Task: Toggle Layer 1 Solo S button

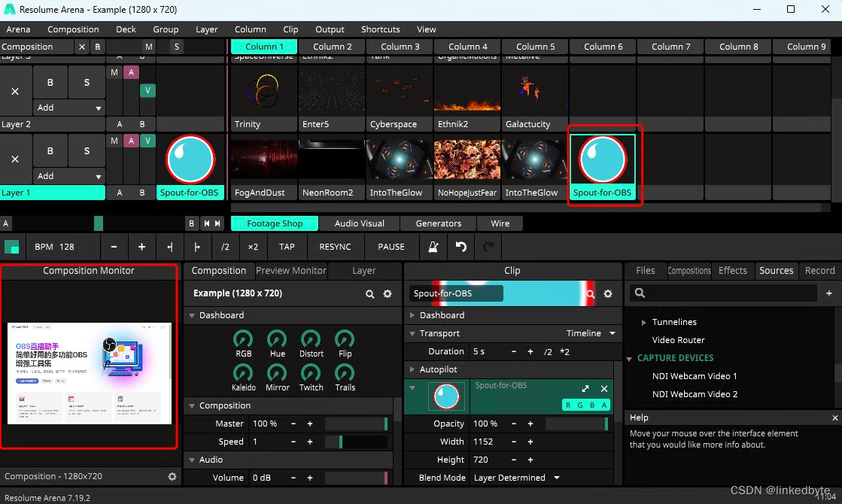Action: [x=87, y=151]
